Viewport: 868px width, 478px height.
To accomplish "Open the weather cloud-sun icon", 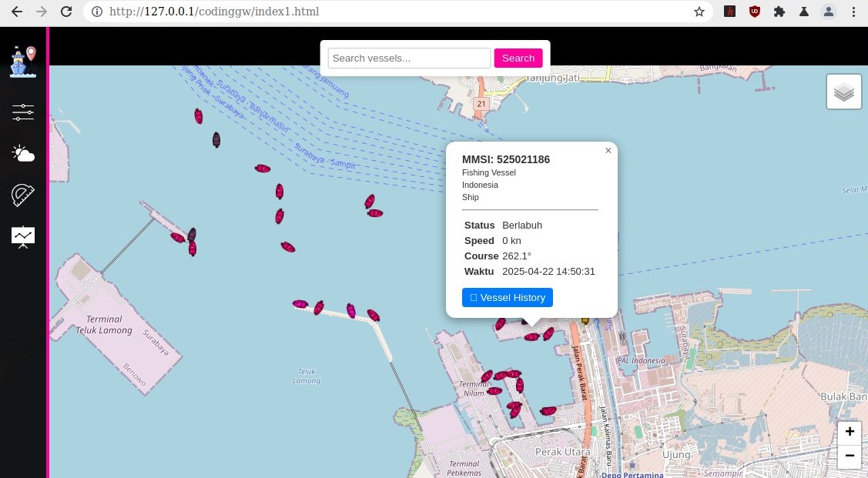I will pos(23,154).
